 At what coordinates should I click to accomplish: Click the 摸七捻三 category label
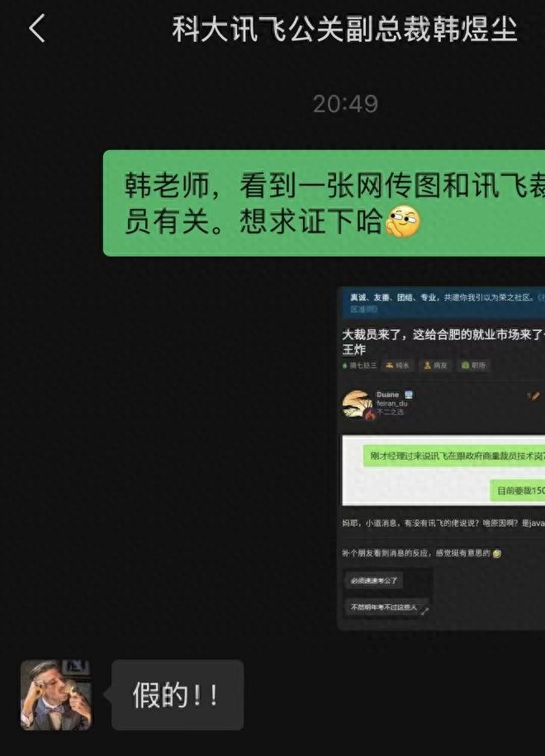(359, 366)
